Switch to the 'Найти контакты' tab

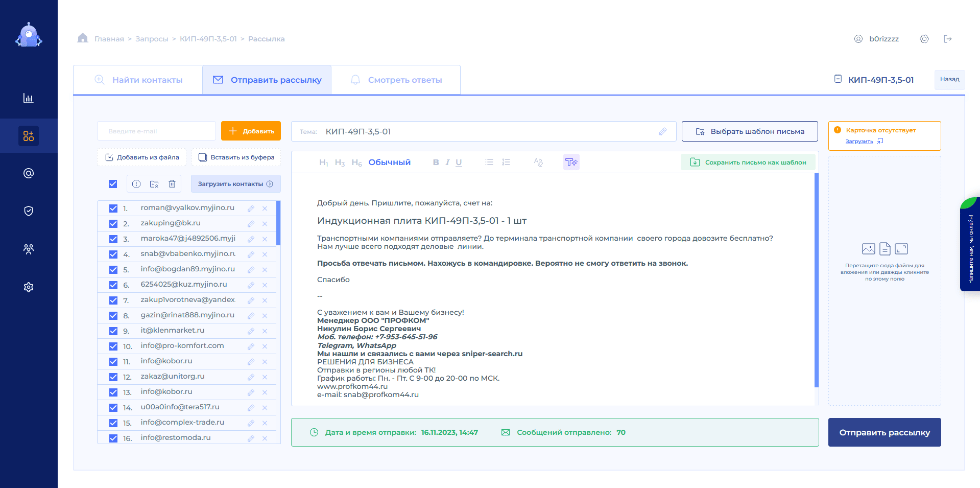coord(138,80)
